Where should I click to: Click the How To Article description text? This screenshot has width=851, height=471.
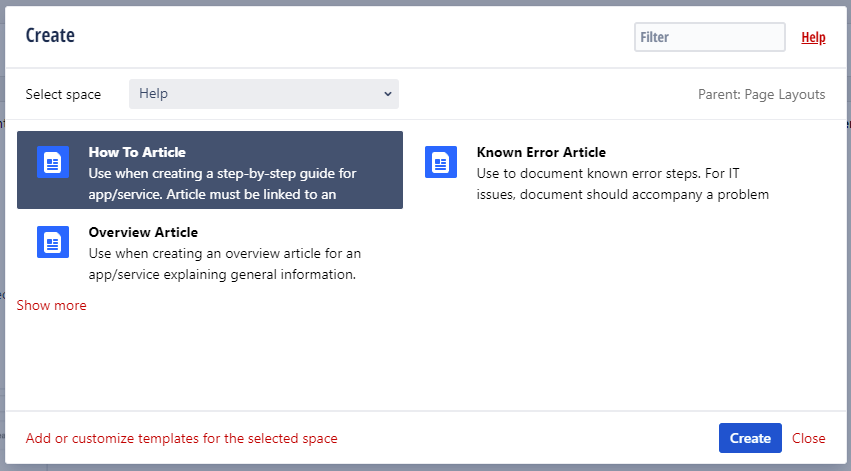point(223,183)
